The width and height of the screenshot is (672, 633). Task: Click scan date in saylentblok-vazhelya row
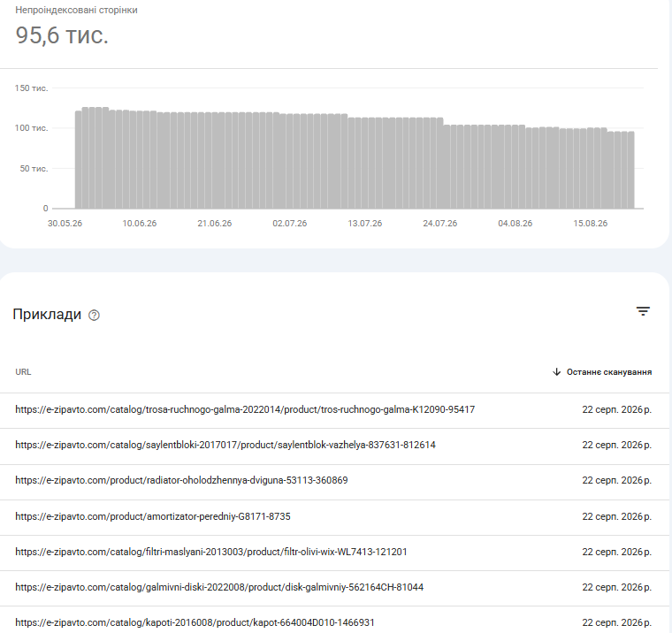point(616,445)
